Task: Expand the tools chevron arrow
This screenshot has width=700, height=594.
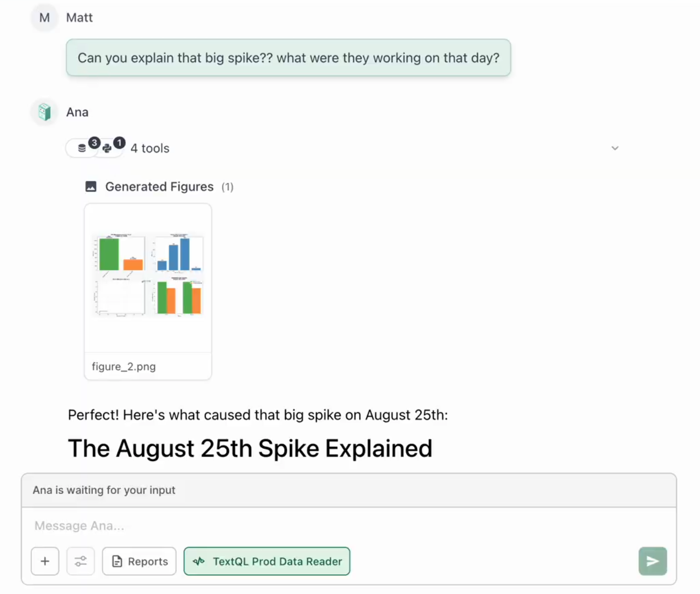Action: pos(615,148)
